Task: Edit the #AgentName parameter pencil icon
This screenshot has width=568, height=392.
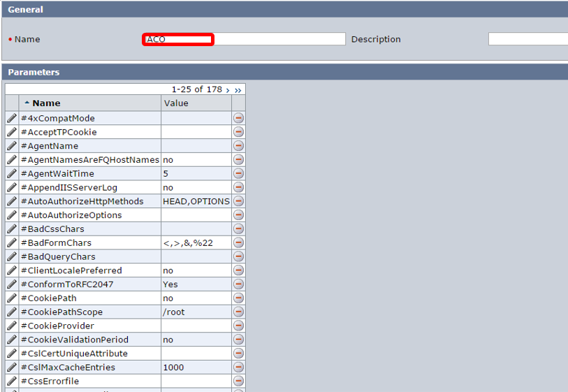Action: click(12, 145)
